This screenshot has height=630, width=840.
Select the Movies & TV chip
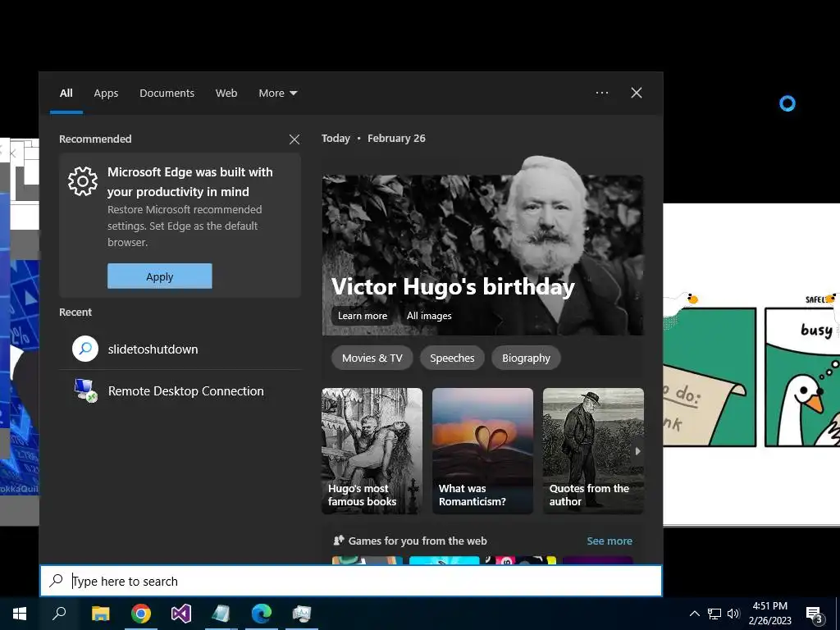click(372, 358)
